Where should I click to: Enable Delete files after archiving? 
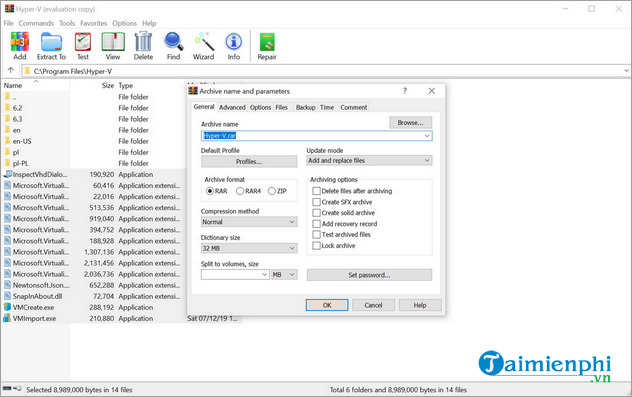pos(317,191)
